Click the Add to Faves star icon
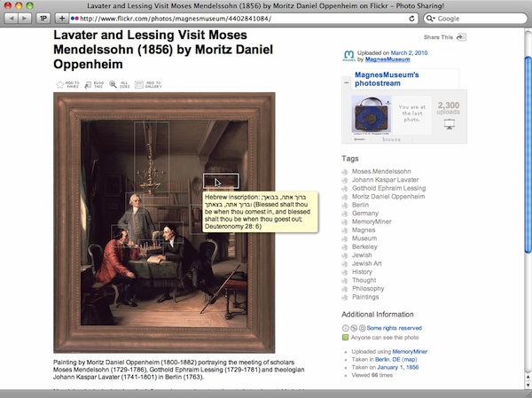Viewport: 532px width, 398px height. pyautogui.click(x=60, y=84)
